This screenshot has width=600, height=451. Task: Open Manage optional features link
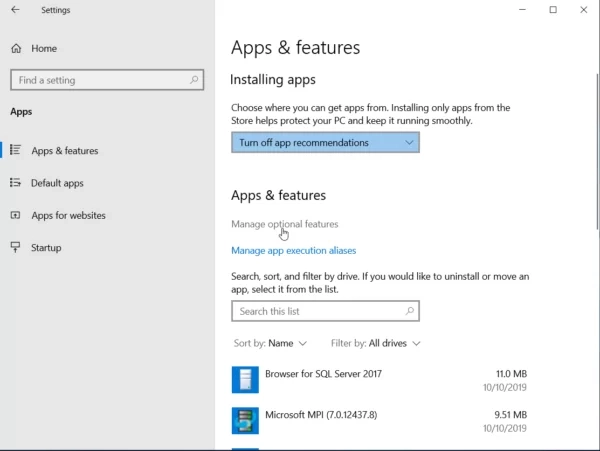point(285,224)
